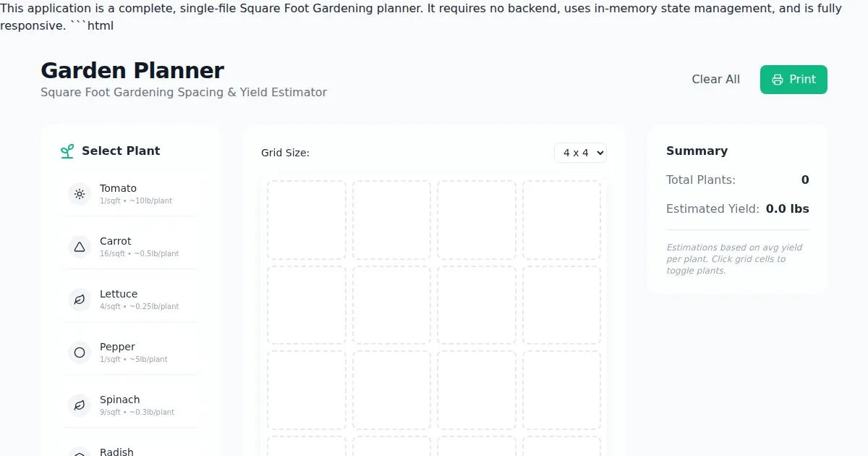The height and width of the screenshot is (456, 868).
Task: Click the printer icon on Print button
Action: pos(778,80)
